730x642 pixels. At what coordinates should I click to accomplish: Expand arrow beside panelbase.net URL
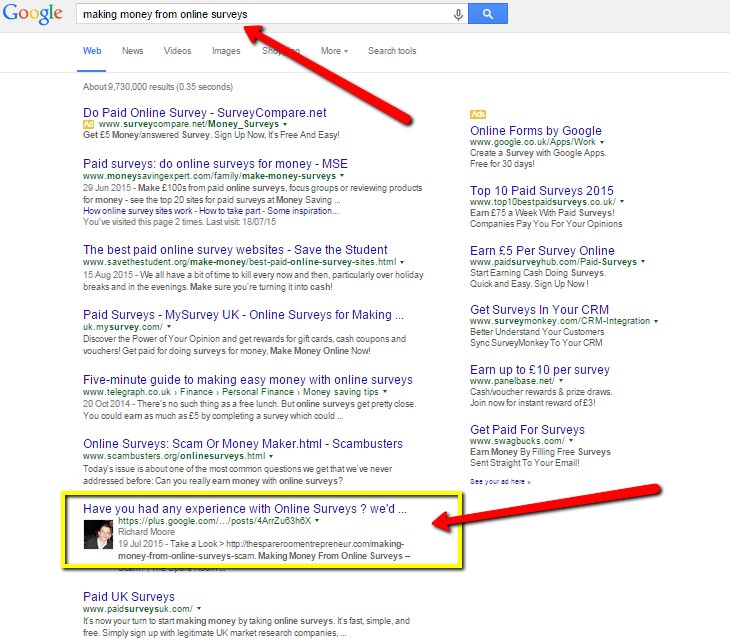[561, 381]
